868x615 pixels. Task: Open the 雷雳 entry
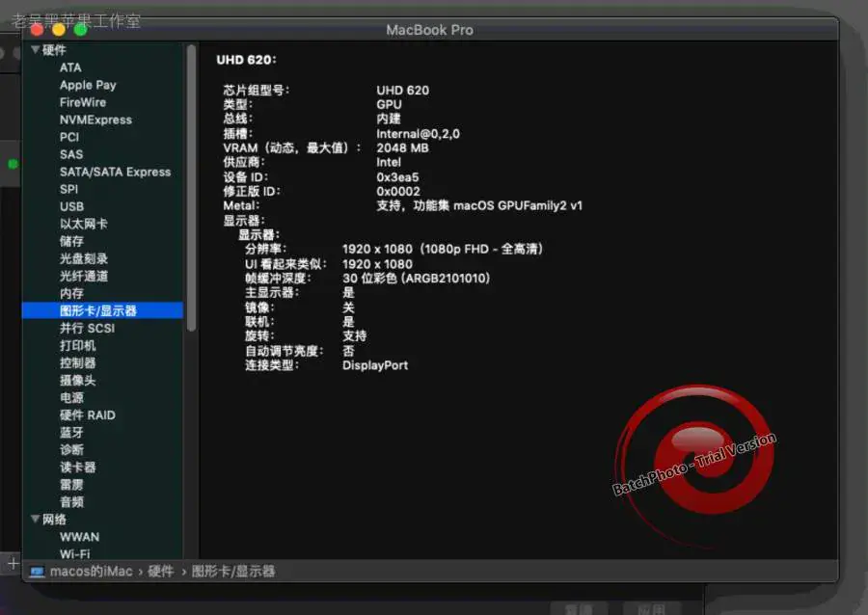(x=72, y=485)
